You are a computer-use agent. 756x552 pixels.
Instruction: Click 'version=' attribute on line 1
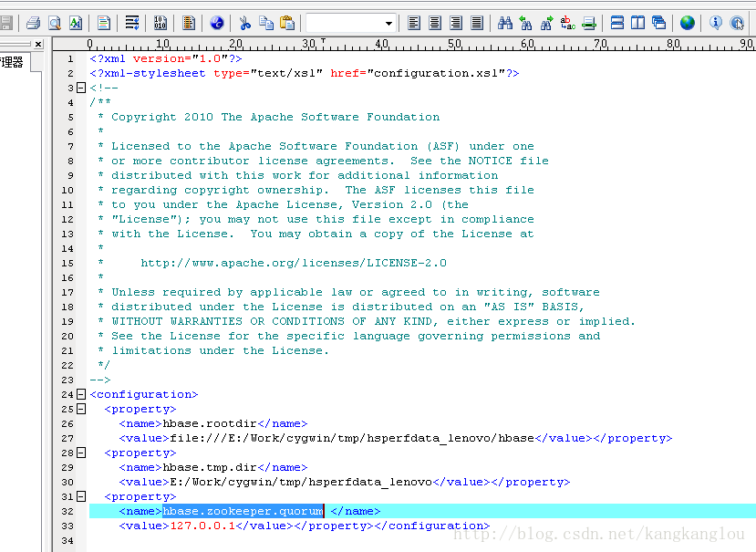click(162, 58)
